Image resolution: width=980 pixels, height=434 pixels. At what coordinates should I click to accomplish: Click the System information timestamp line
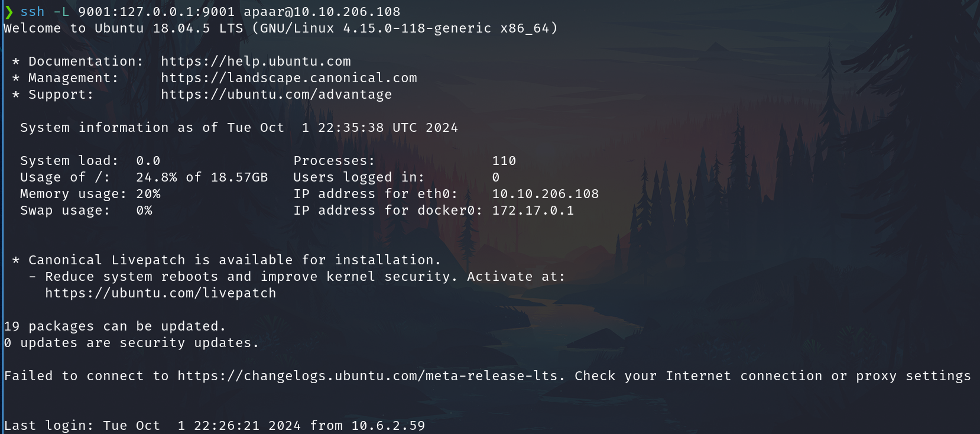point(239,128)
